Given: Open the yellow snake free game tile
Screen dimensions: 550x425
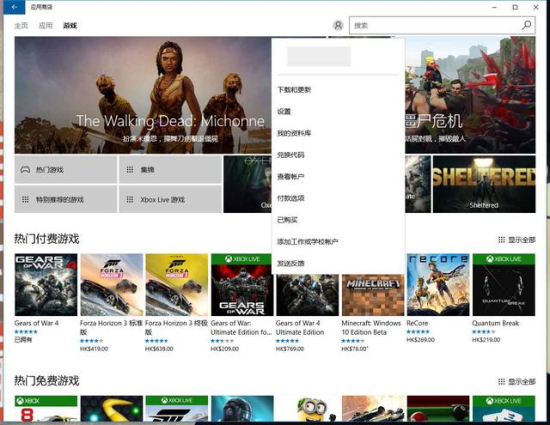Looking at the screenshot, I should point(112,409).
